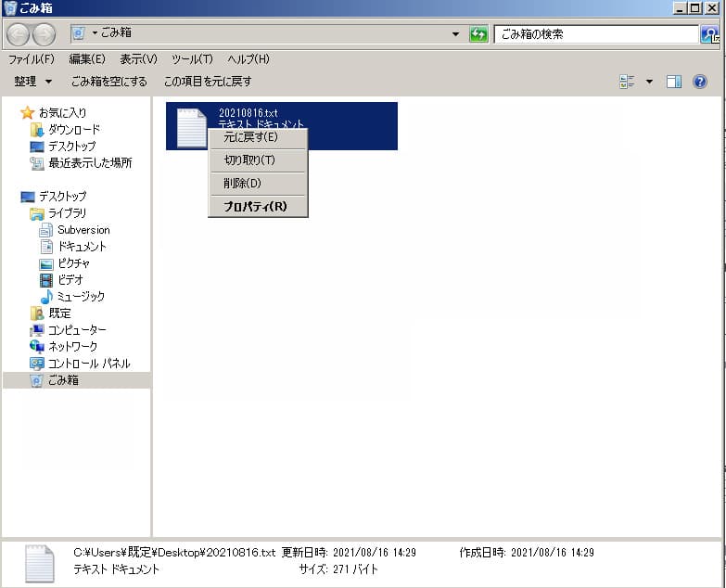Click the search magnifier icon

pos(709,34)
